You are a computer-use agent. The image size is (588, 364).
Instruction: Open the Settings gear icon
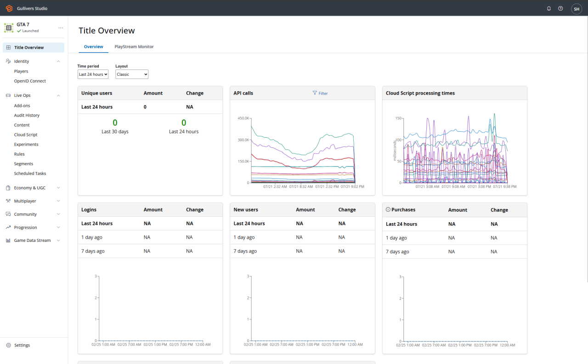click(8, 345)
